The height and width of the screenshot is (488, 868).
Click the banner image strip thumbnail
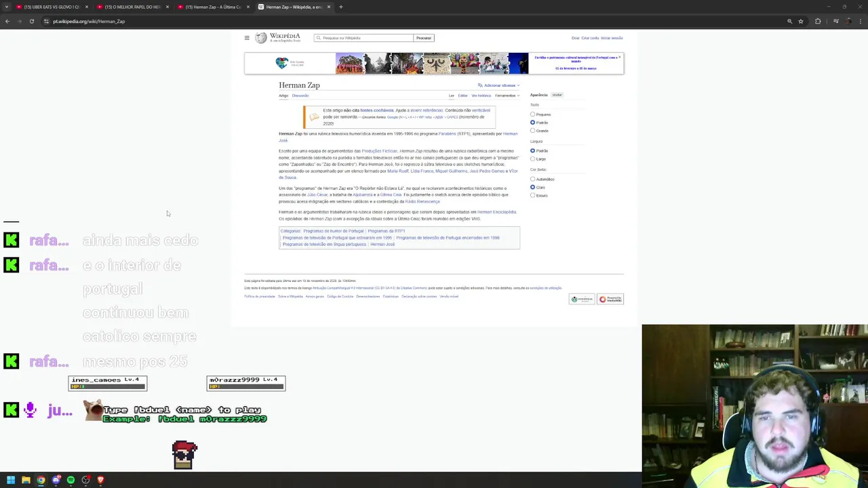click(431, 63)
